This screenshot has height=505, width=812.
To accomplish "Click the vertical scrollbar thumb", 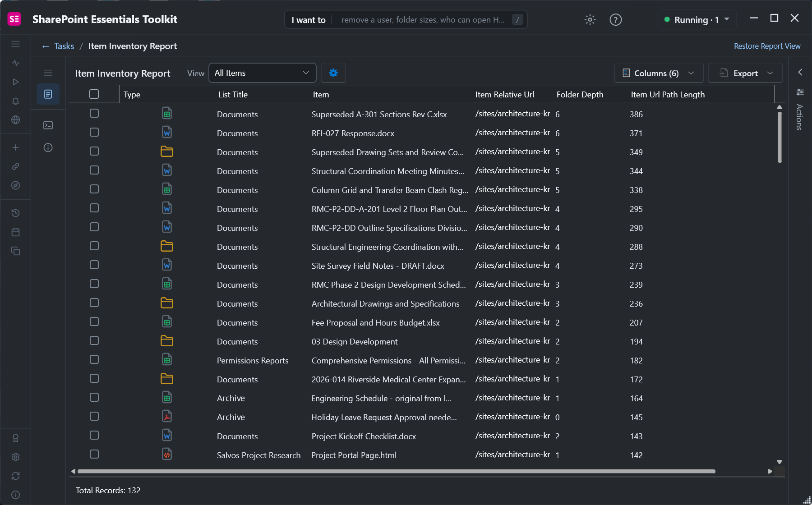I will [x=780, y=137].
